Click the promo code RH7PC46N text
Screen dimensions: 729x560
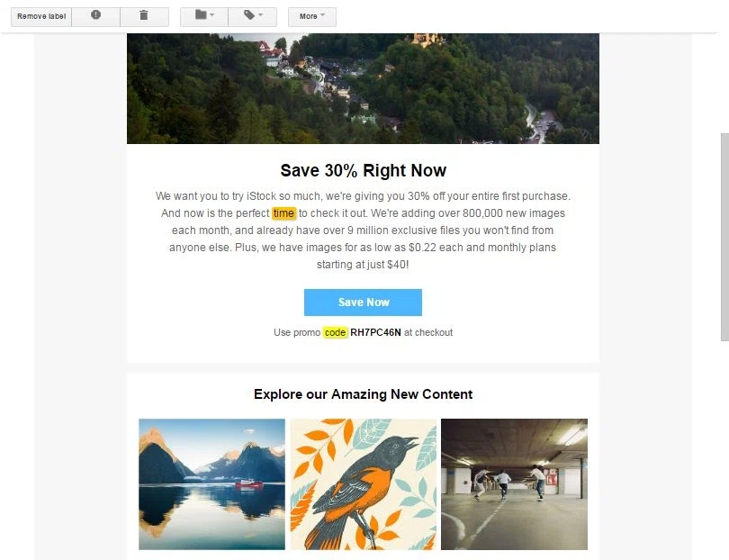coord(375,332)
